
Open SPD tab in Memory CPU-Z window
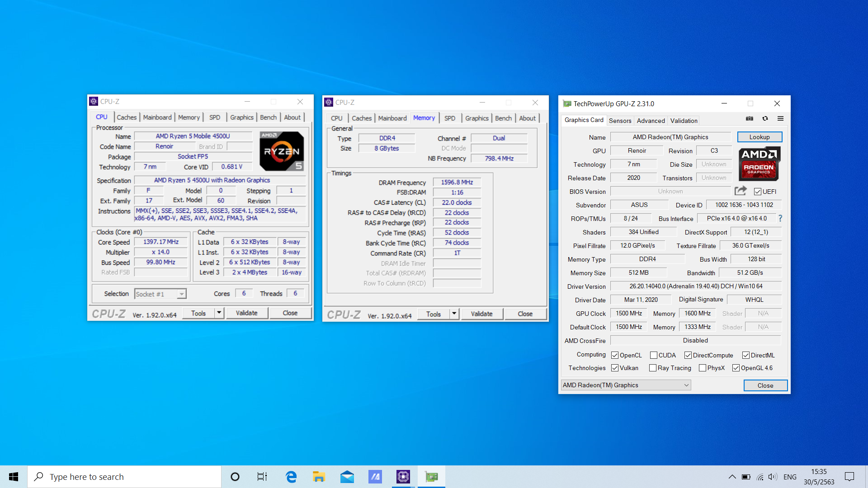[x=450, y=118]
